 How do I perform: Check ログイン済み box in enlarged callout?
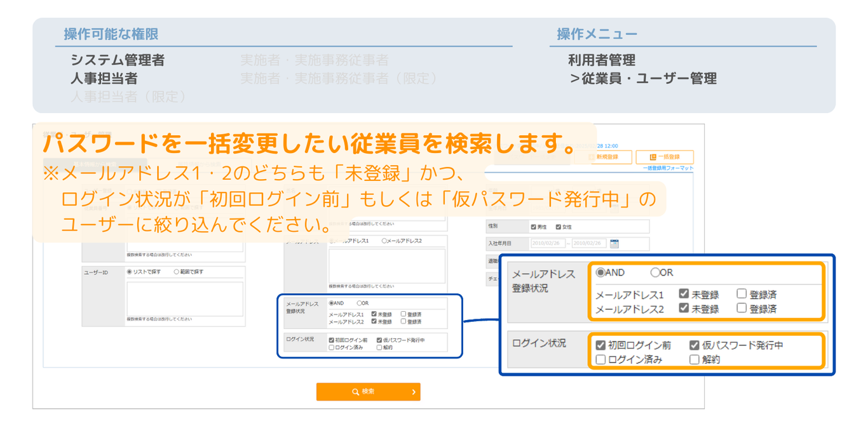click(x=600, y=359)
